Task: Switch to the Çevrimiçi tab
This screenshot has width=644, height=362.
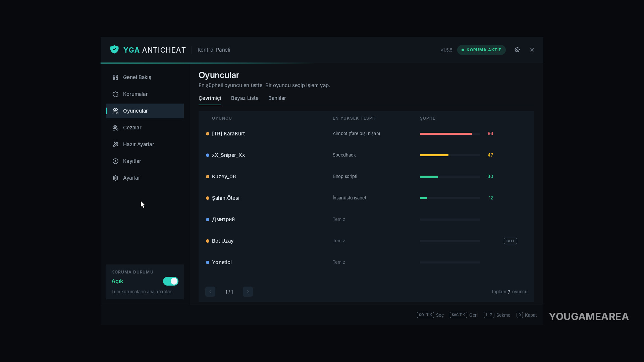Action: 210,98
